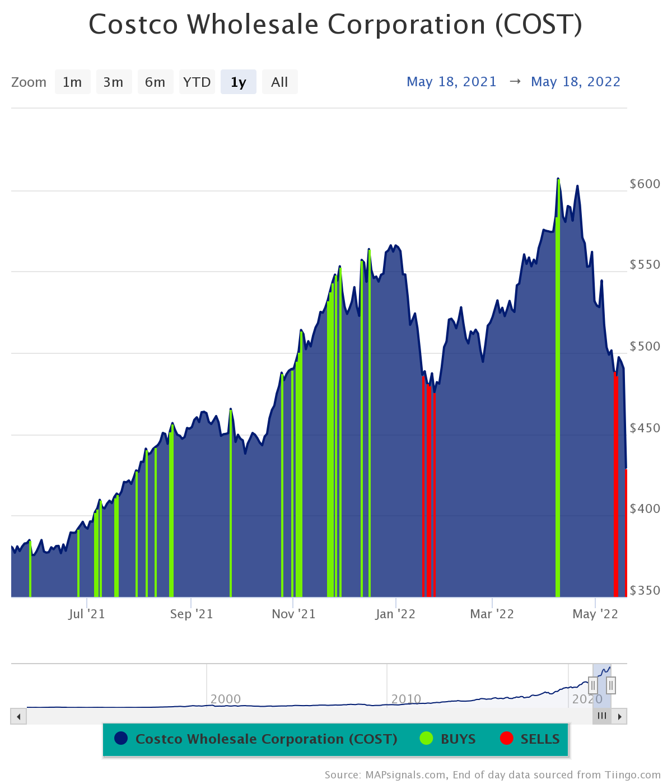672x784 pixels.
Task: Click the navigator scrollbar thumb
Action: click(602, 716)
